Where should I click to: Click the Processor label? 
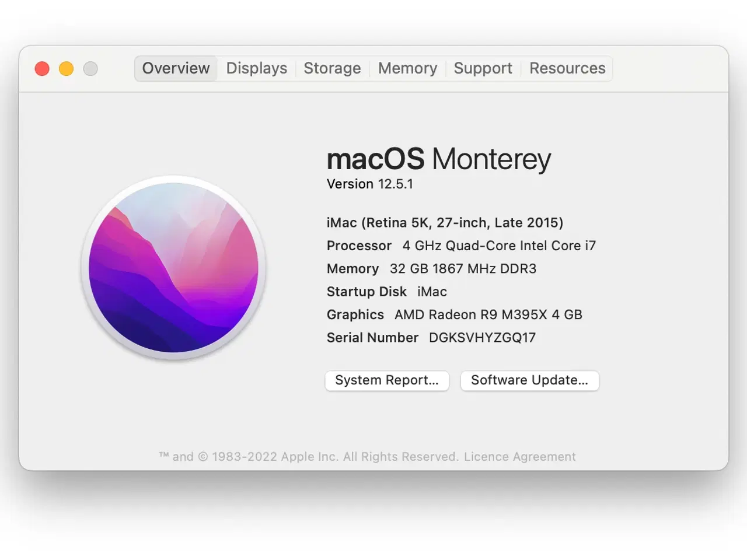(359, 246)
